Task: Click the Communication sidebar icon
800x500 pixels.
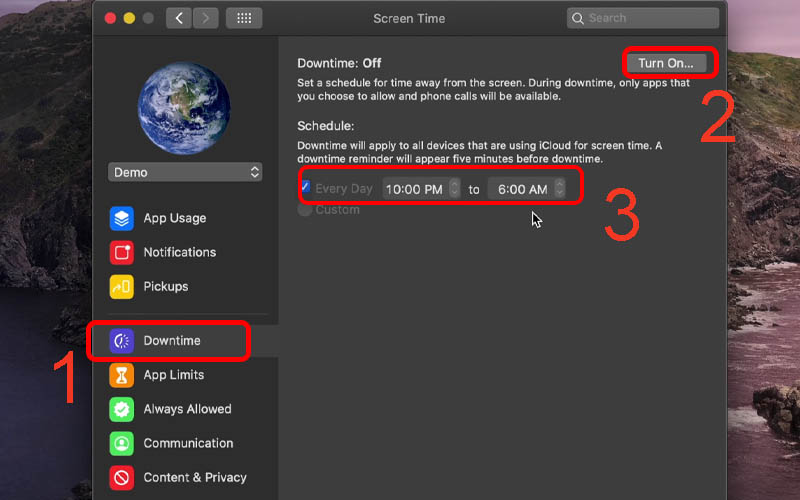Action: click(x=121, y=443)
